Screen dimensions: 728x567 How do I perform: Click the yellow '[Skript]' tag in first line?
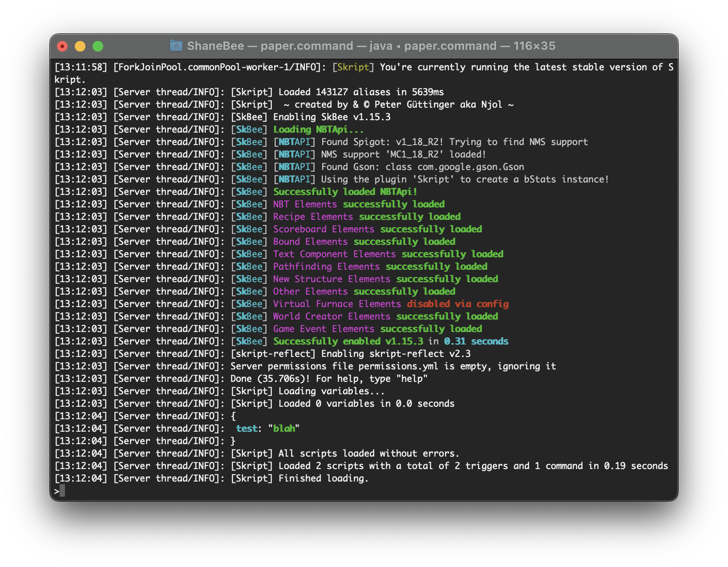[x=353, y=67]
